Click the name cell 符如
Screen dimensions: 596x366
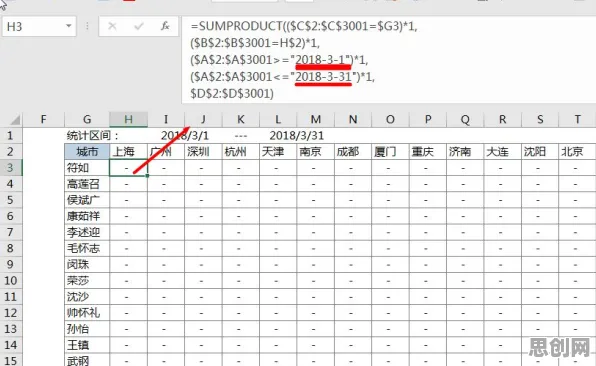pos(87,168)
